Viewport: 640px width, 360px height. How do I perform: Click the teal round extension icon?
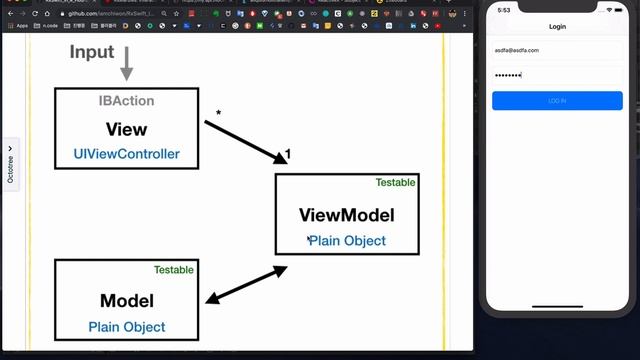coord(326,13)
